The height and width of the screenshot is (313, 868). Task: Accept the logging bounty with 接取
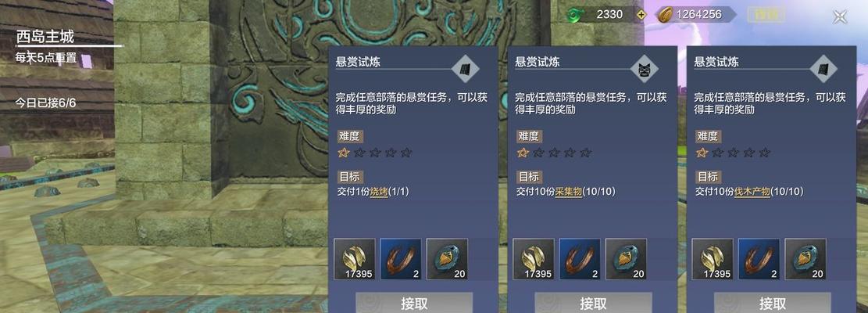772,303
